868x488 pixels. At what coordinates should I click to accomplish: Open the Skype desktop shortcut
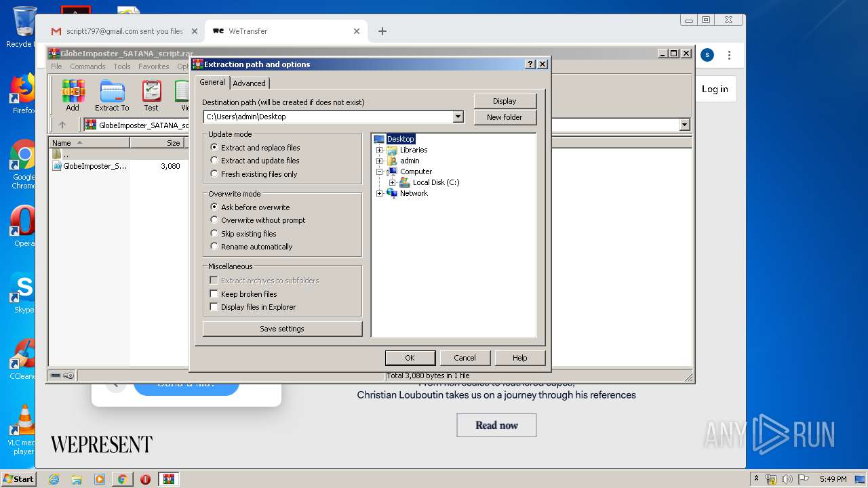[23, 293]
